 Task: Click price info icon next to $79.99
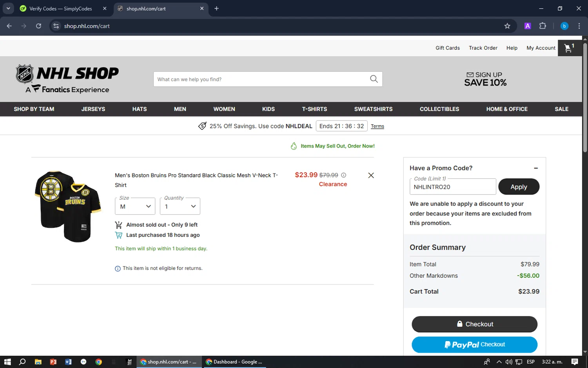(344, 175)
